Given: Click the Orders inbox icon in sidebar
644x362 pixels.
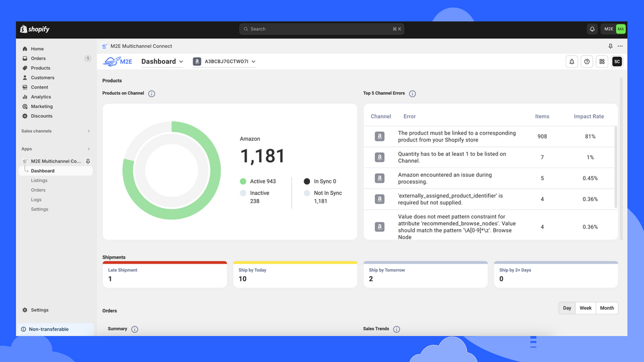Looking at the screenshot, I should pyautogui.click(x=25, y=58).
